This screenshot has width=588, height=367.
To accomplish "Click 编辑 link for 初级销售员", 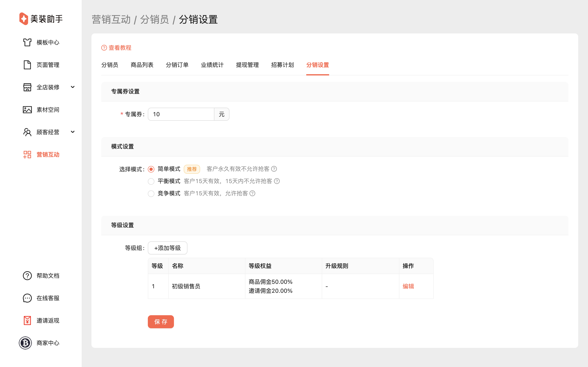I will pyautogui.click(x=408, y=286).
